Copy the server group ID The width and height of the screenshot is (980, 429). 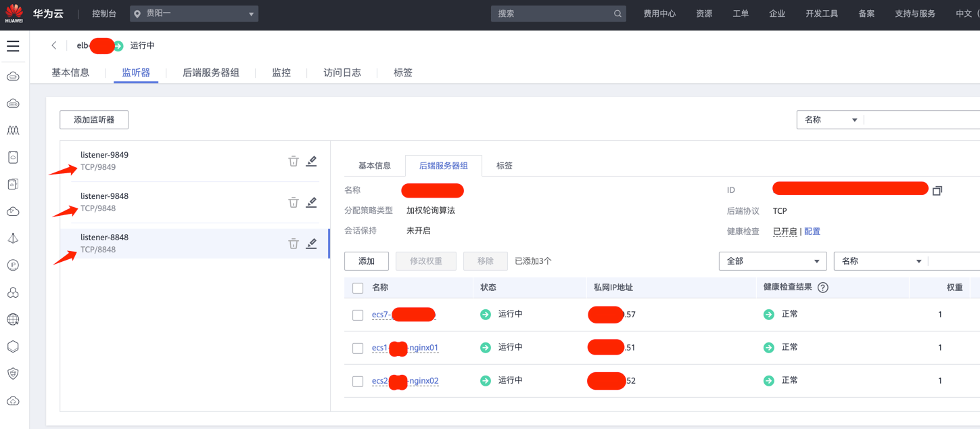(x=937, y=191)
